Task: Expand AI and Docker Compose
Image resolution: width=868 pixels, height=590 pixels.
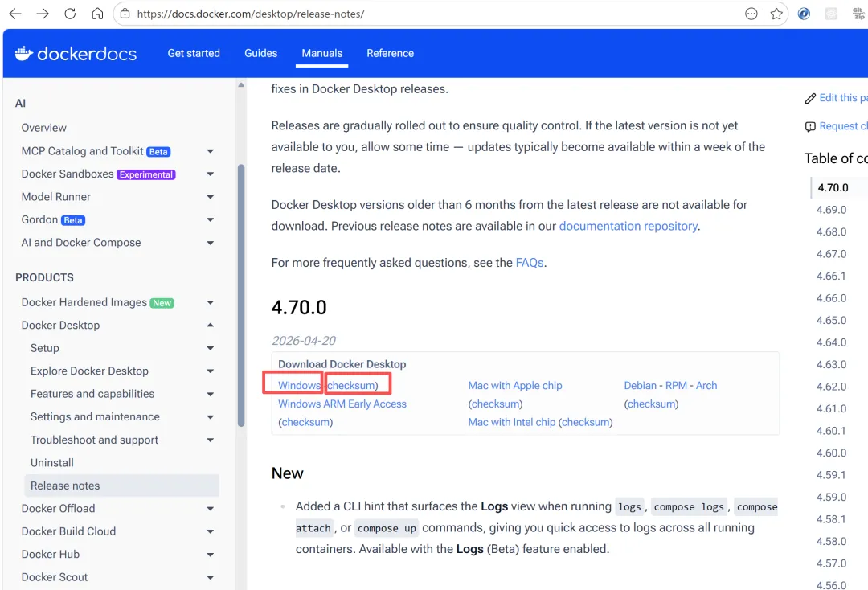Action: tap(211, 243)
